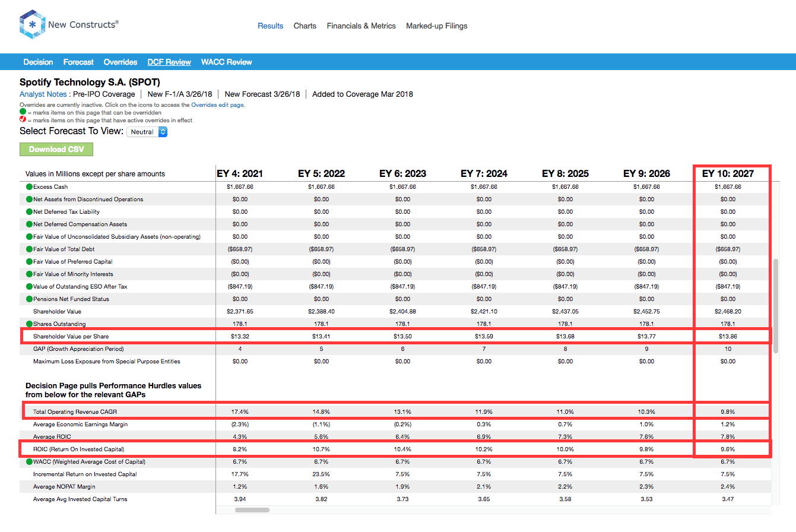Screen dimensions: 796x532
Task: Click the 9.6% ROIC value for 2027
Action: coord(728,449)
